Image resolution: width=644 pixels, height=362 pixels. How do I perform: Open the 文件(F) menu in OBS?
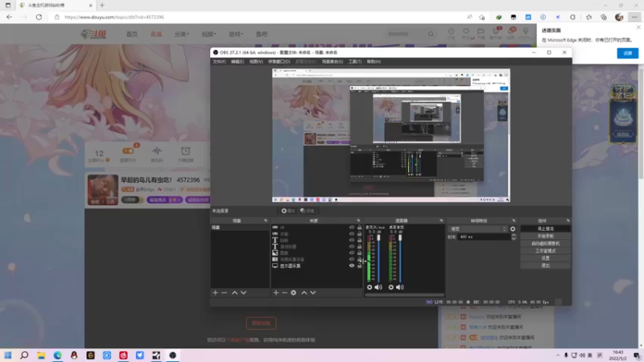219,62
